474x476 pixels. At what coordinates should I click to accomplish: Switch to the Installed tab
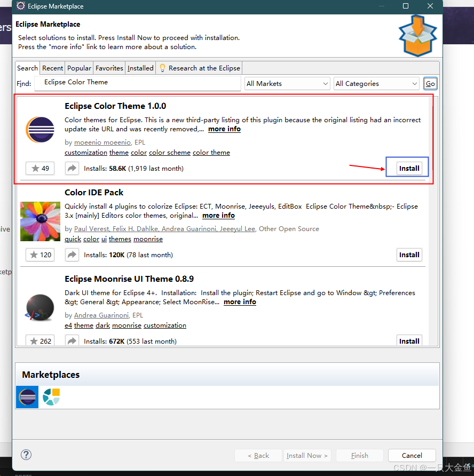click(x=140, y=68)
